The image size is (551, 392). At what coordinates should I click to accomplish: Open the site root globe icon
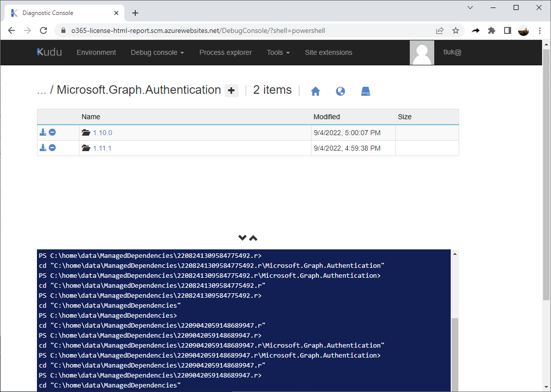(x=340, y=91)
